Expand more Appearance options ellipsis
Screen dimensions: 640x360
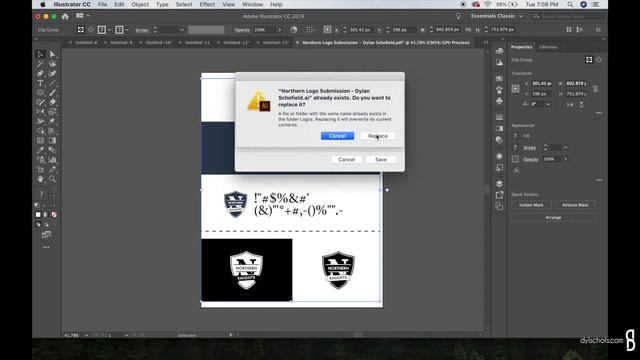point(599,180)
